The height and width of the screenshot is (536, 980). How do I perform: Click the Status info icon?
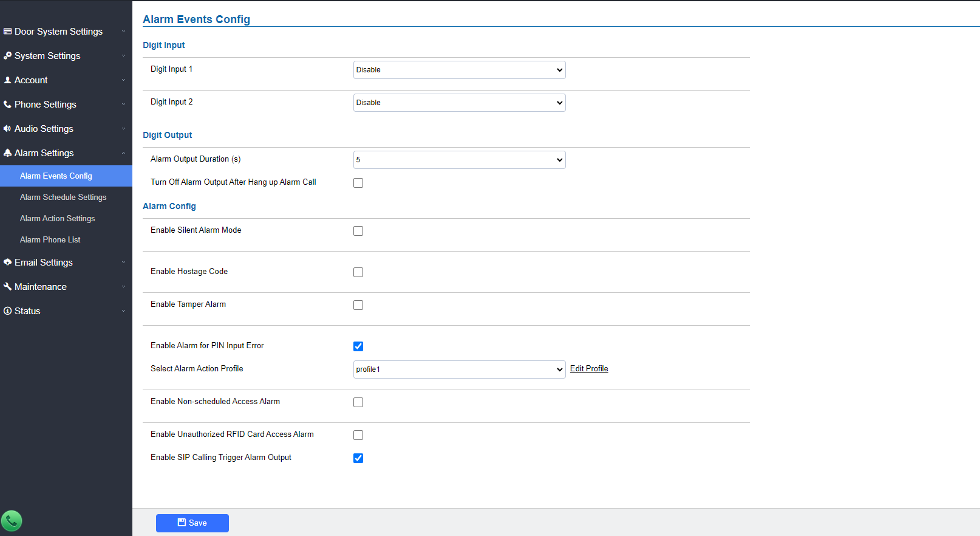[x=7, y=311]
